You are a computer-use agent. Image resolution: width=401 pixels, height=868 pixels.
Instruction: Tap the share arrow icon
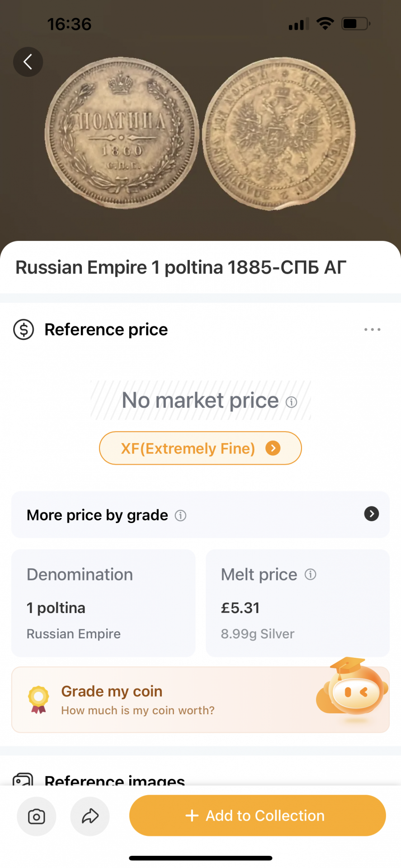pyautogui.click(x=90, y=816)
